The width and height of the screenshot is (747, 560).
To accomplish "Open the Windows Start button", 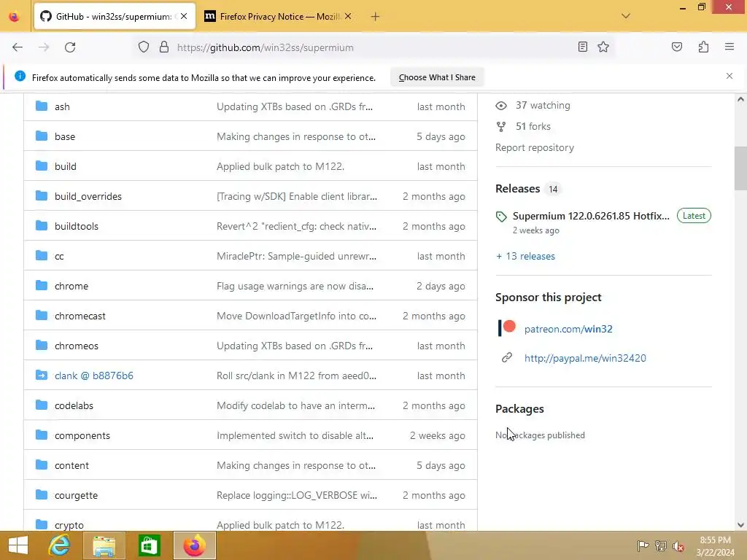I will pos(18,545).
